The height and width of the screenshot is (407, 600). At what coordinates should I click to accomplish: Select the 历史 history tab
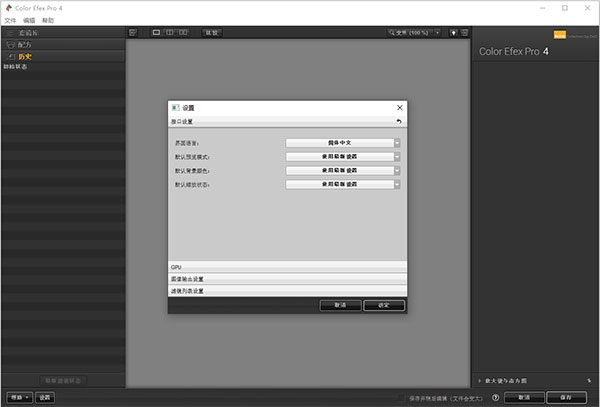tap(63, 57)
